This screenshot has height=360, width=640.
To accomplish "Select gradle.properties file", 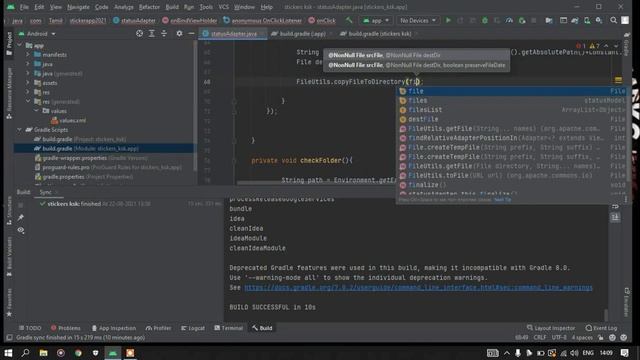I will pos(104,177).
